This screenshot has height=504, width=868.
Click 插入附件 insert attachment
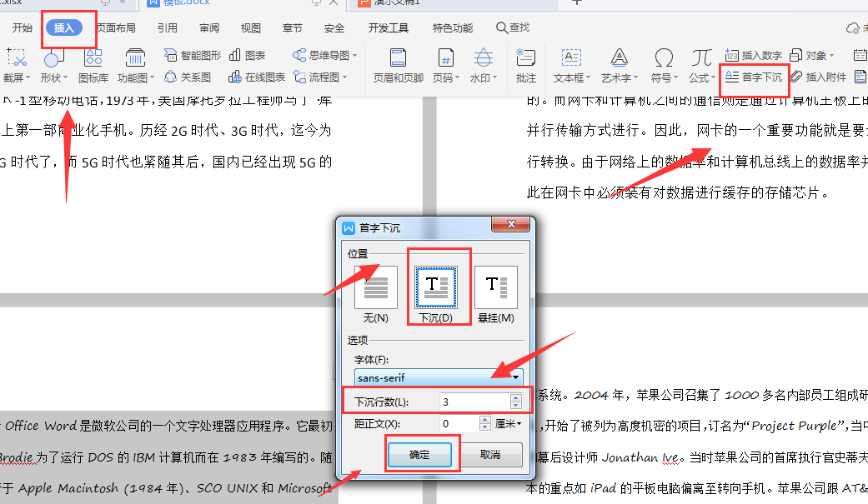[x=818, y=77]
